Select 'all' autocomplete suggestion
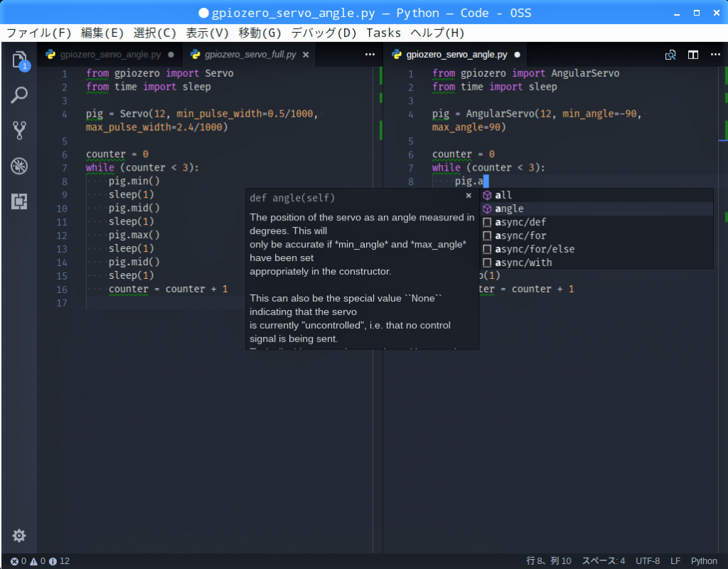This screenshot has height=569, width=728. pos(597,195)
